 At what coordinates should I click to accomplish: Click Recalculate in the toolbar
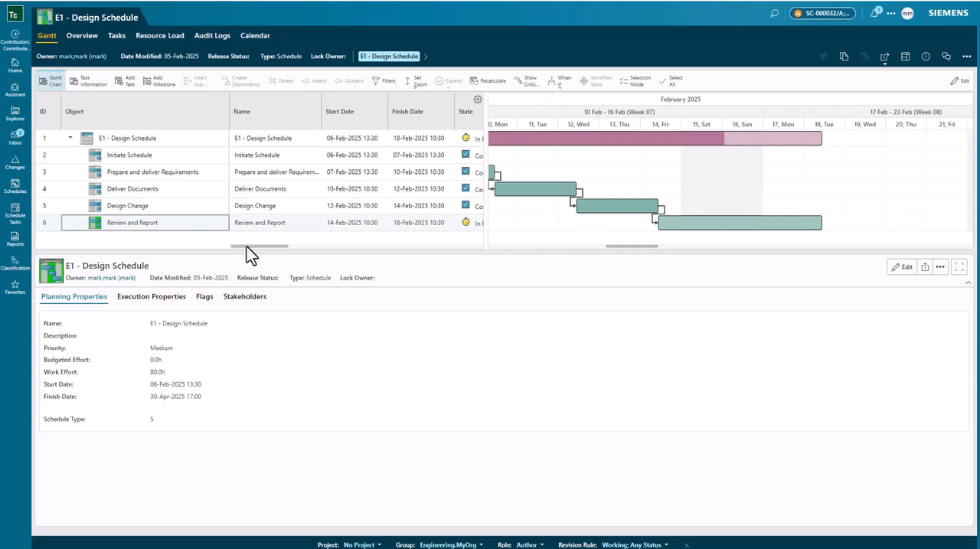[x=488, y=80]
